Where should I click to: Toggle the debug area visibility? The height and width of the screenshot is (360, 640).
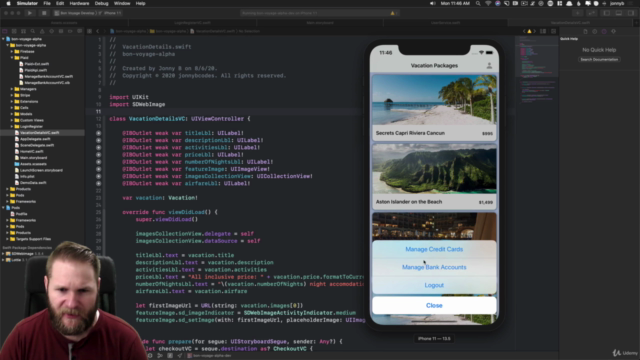tap(619, 13)
